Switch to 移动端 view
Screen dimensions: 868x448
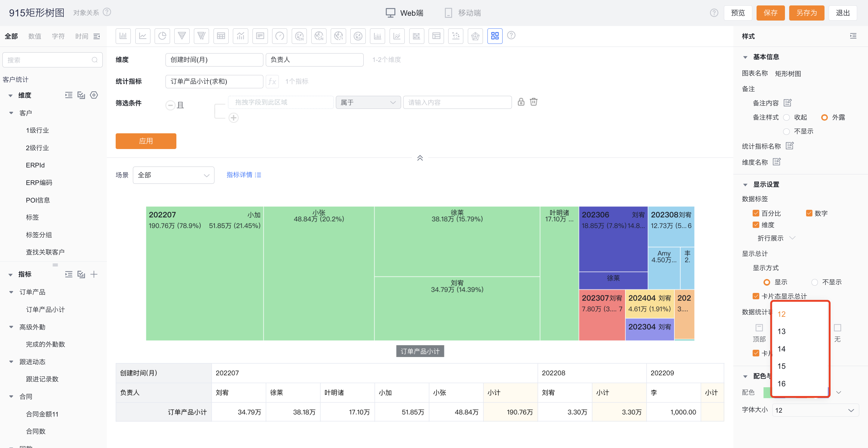(x=463, y=13)
